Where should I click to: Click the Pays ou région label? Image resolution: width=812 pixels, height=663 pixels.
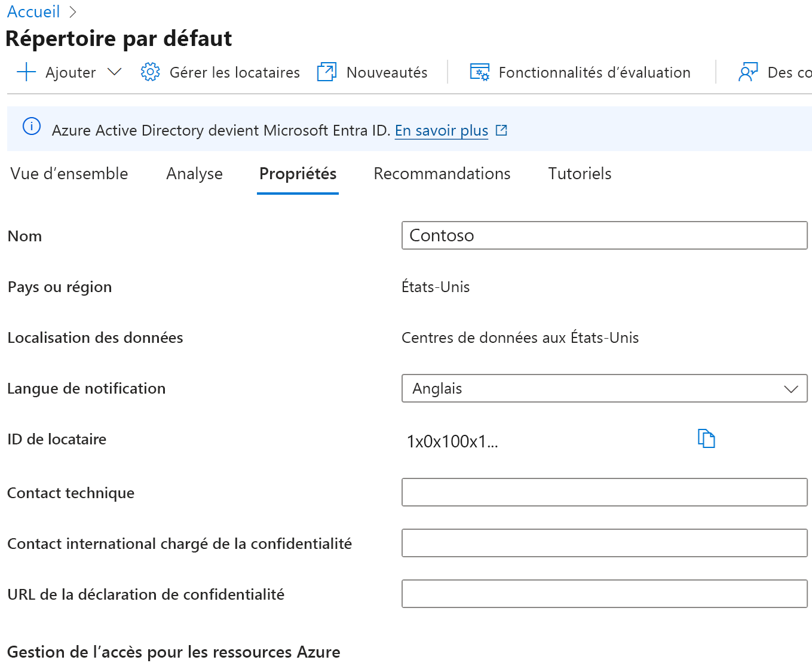click(x=60, y=287)
